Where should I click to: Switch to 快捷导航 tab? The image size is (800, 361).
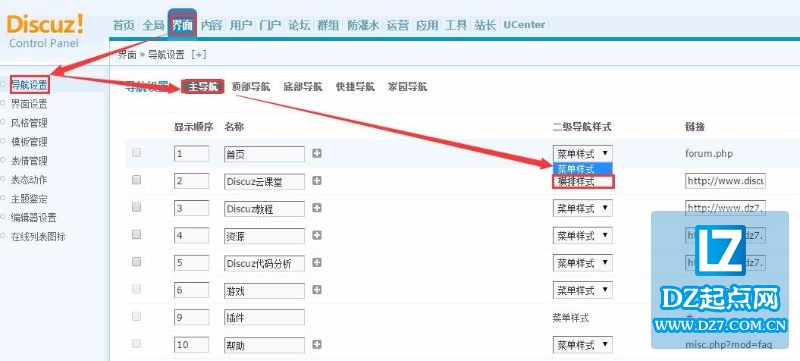pos(355,87)
